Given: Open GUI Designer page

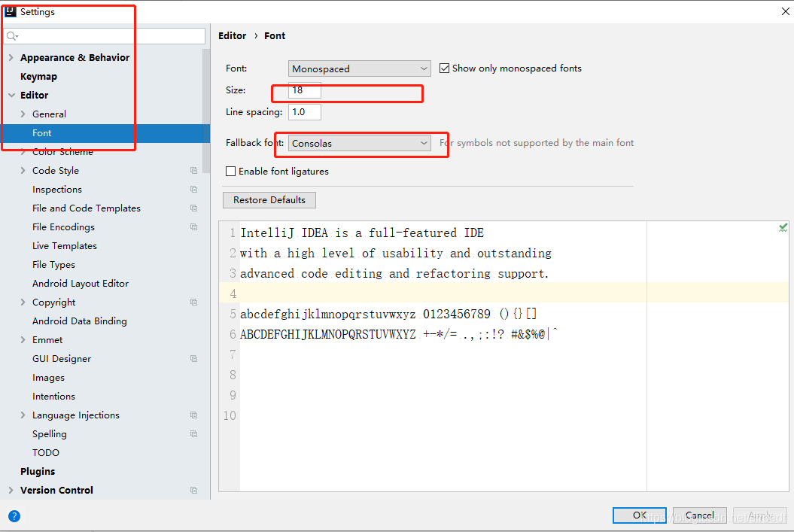Looking at the screenshot, I should (62, 358).
